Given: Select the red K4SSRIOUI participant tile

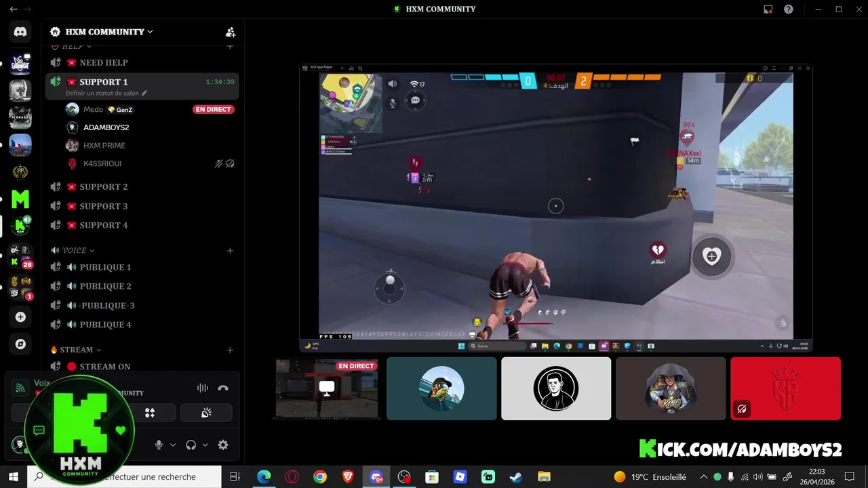Looking at the screenshot, I should (x=785, y=388).
